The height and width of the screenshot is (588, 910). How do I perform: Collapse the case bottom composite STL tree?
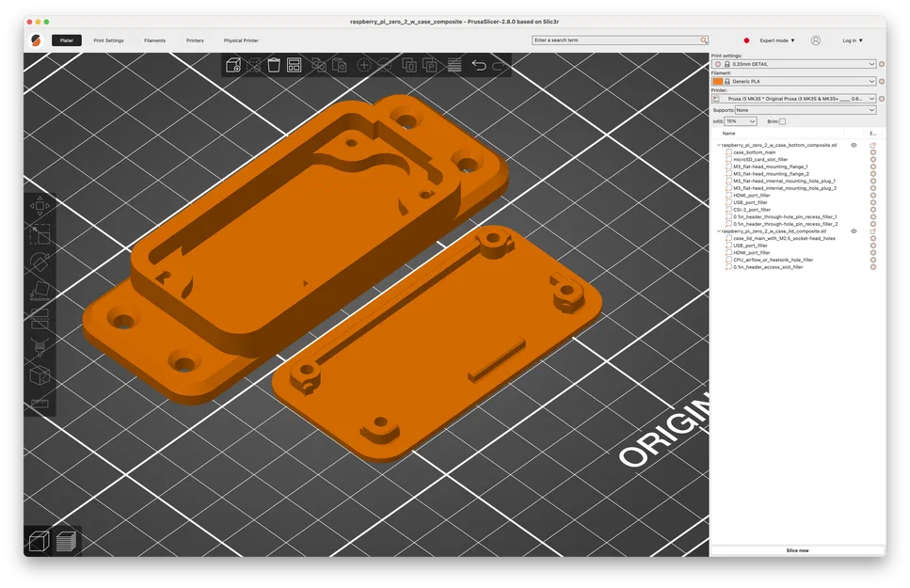click(718, 144)
